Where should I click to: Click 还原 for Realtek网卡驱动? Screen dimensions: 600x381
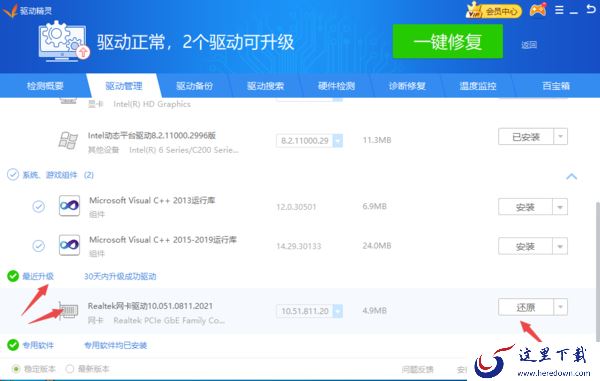[x=526, y=307]
